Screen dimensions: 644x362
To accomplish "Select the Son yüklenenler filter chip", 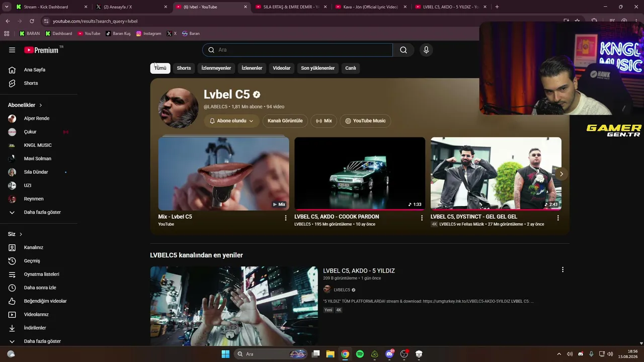I will [318, 68].
